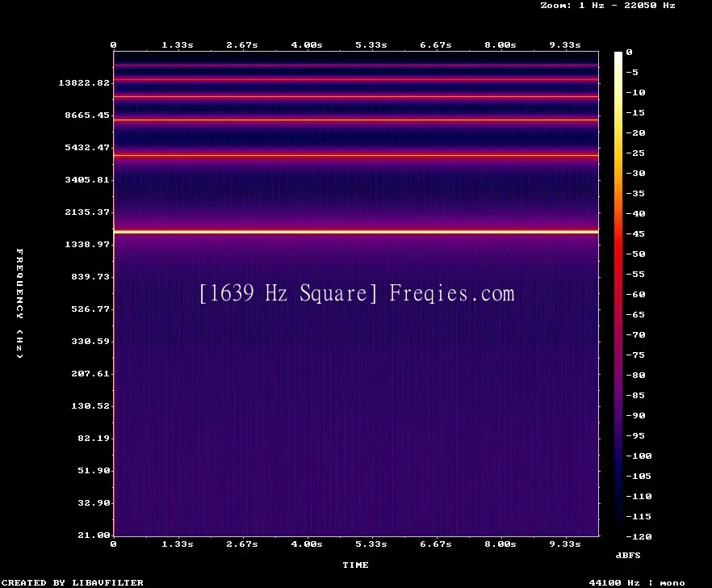Click the bottom 2.67s time label
Viewport: 712px width, 588px height.
242,544
